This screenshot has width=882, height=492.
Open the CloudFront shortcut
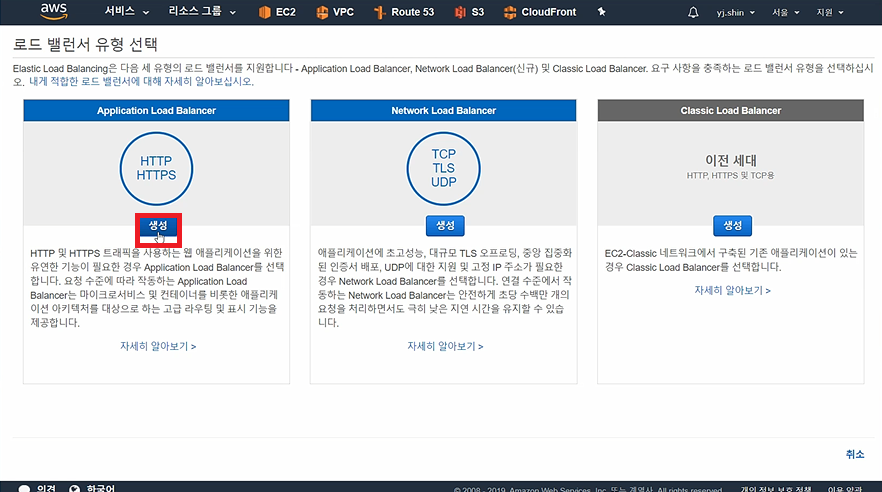point(540,12)
